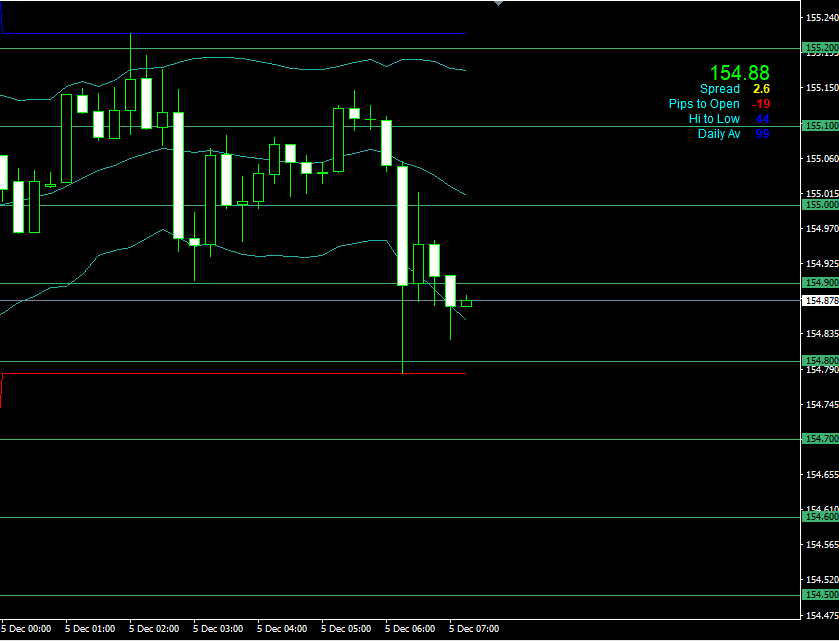Image resolution: width=839 pixels, height=641 pixels.
Task: Click the green 155.200 level tag
Action: [x=821, y=48]
